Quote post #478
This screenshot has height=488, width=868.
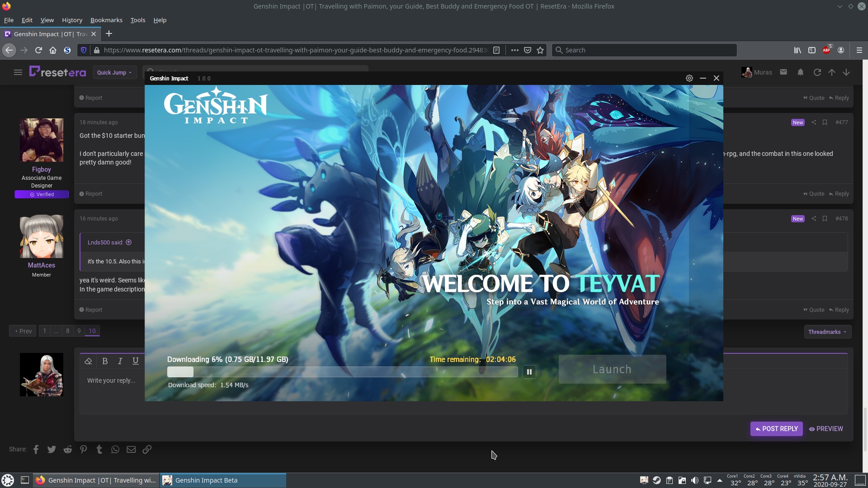(x=814, y=310)
